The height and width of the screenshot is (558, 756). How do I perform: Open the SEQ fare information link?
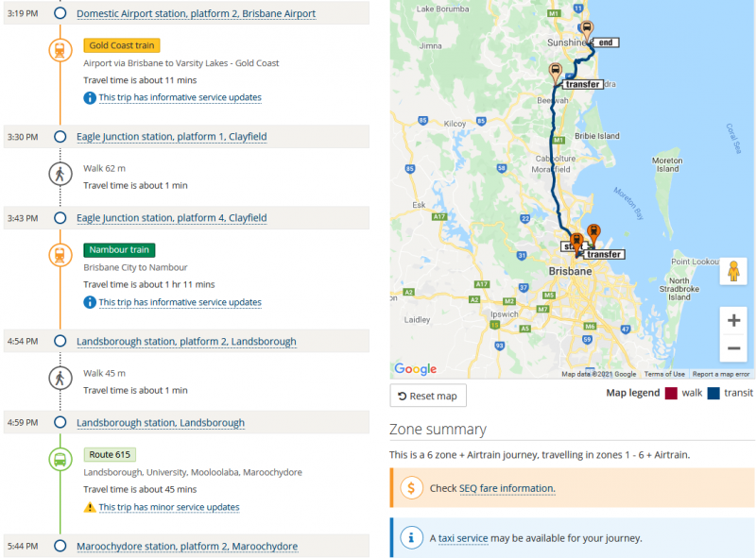tap(507, 488)
